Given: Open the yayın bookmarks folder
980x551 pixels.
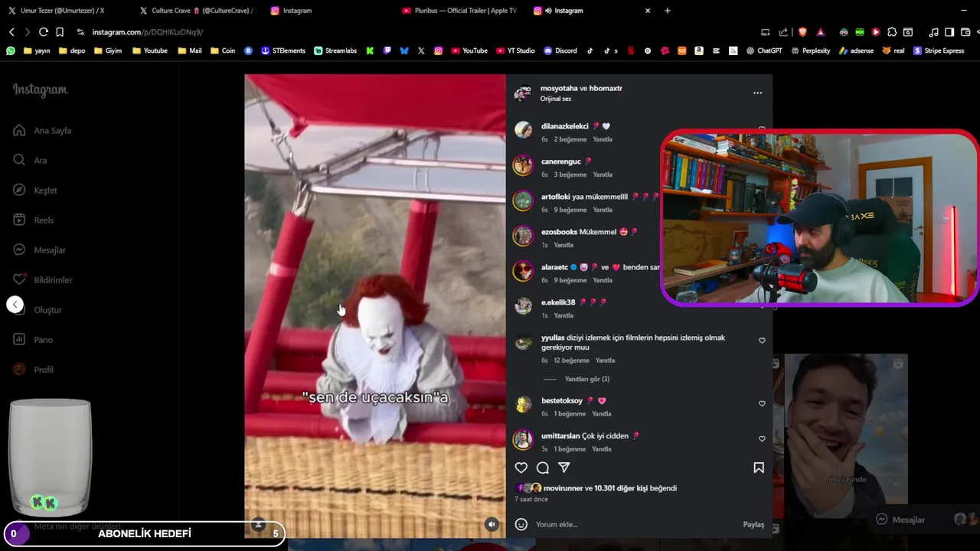Looking at the screenshot, I should pyautogui.click(x=37, y=51).
